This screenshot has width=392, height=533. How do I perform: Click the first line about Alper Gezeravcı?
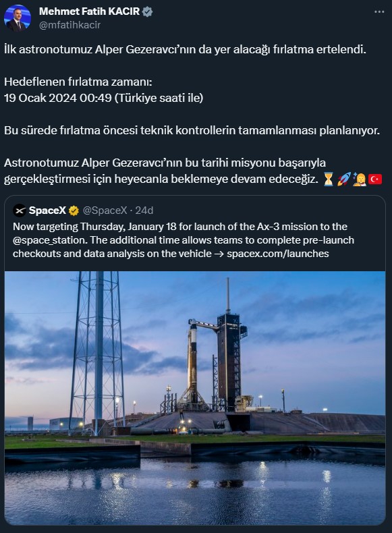click(185, 50)
